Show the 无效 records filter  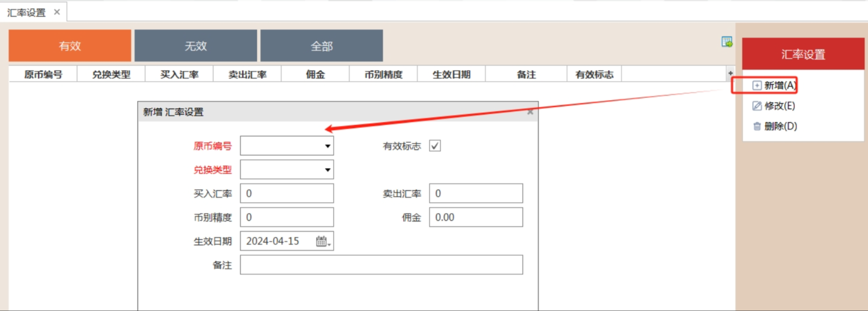point(195,46)
